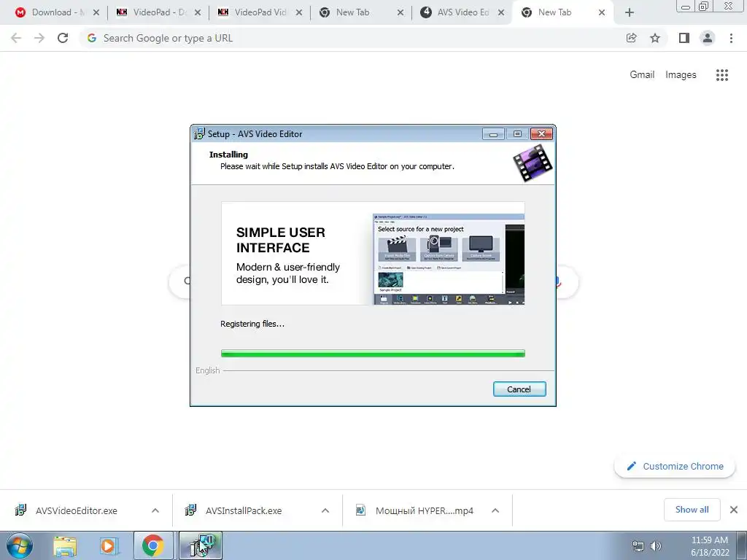Open the Chrome profile avatar menu
The image size is (747, 560).
[708, 38]
